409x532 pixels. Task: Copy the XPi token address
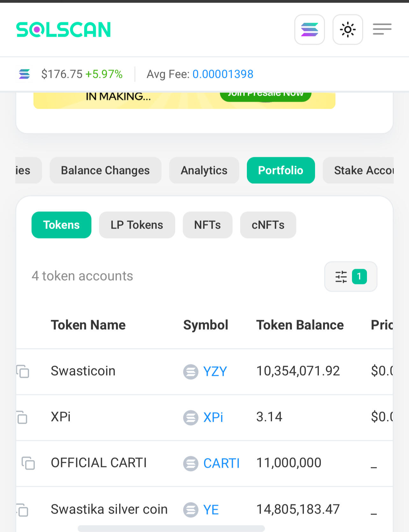[22, 417]
